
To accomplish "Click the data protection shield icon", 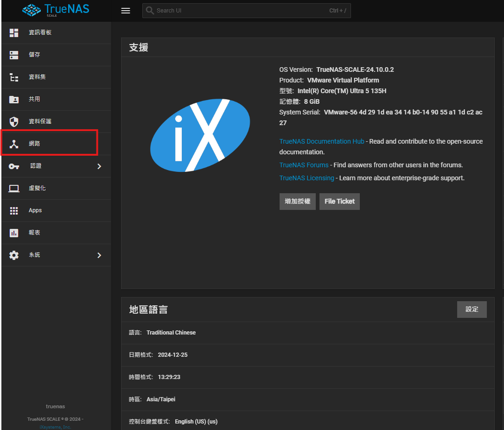I will pyautogui.click(x=14, y=121).
